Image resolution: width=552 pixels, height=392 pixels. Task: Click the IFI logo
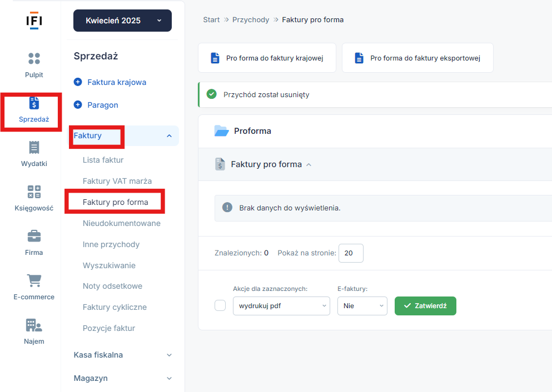click(x=34, y=21)
